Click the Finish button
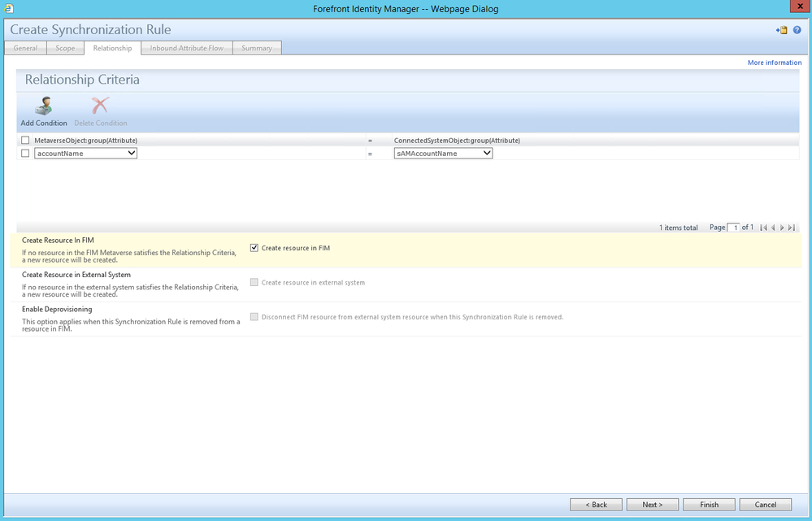The width and height of the screenshot is (812, 521). 709,505
